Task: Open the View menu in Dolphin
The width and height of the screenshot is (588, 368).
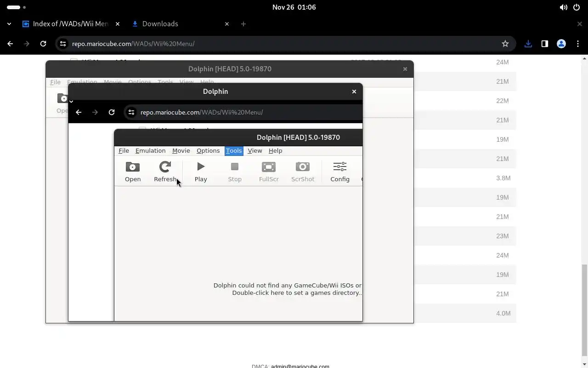Action: tap(255, 151)
